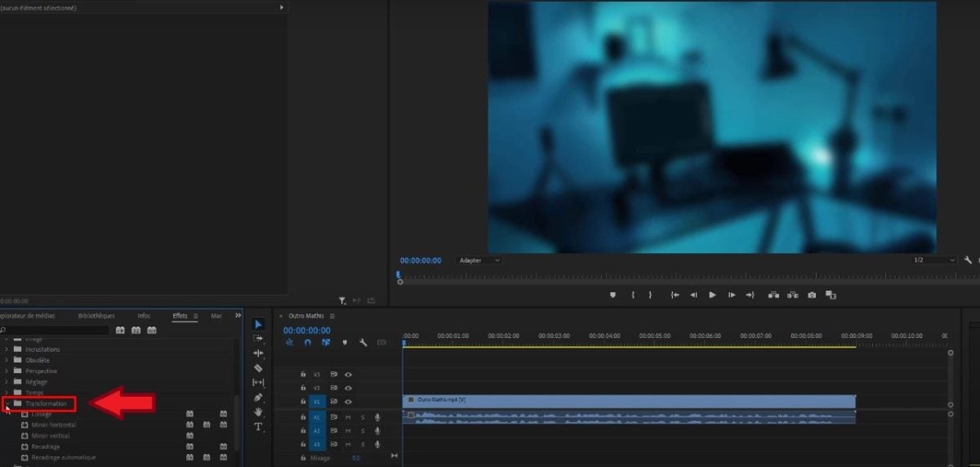Click the Extract button in program monitor
The width and height of the screenshot is (980, 467).
coord(792,295)
